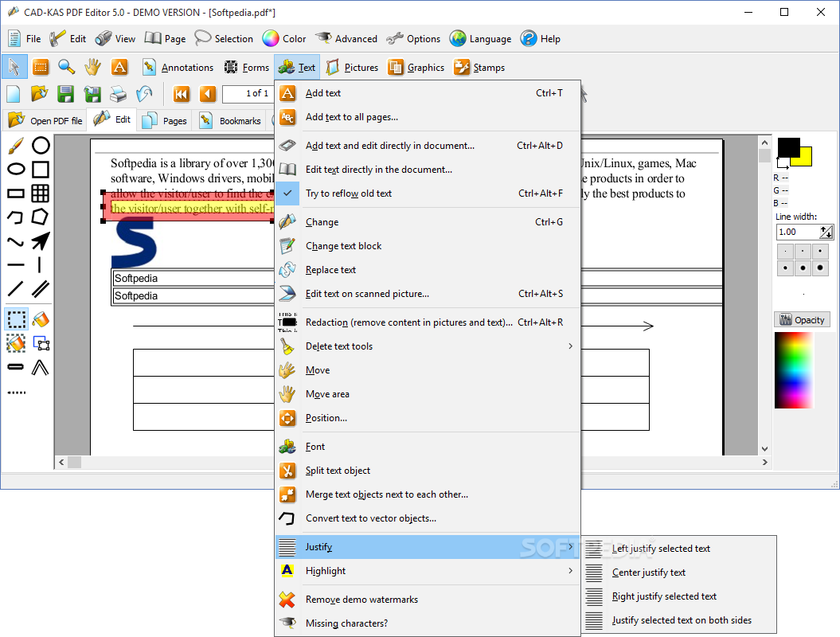
Task: Select the ellipse drawing tool
Action: coord(16,170)
